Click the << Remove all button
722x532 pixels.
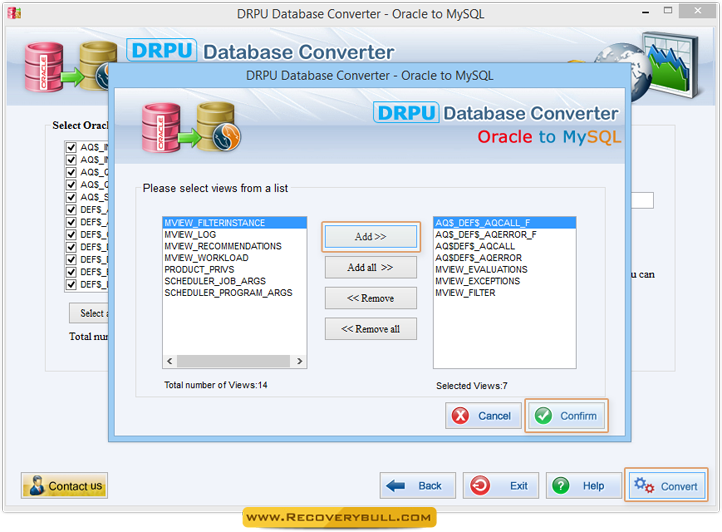[371, 329]
